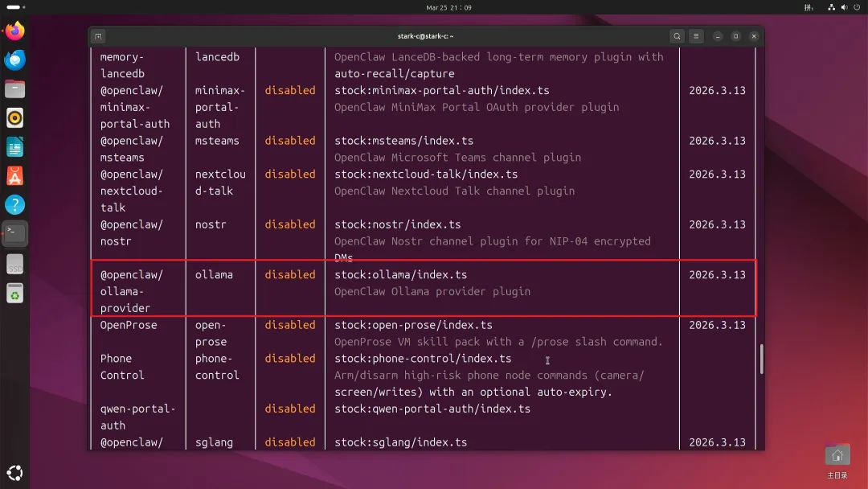The height and width of the screenshot is (489, 868).
Task: Open the App Center from dock
Action: (15, 176)
